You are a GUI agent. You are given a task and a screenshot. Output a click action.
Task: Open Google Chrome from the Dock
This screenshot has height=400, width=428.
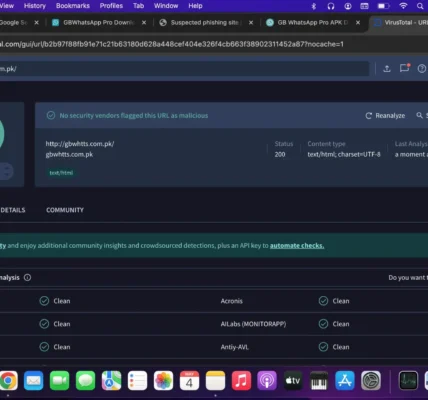tap(8, 380)
